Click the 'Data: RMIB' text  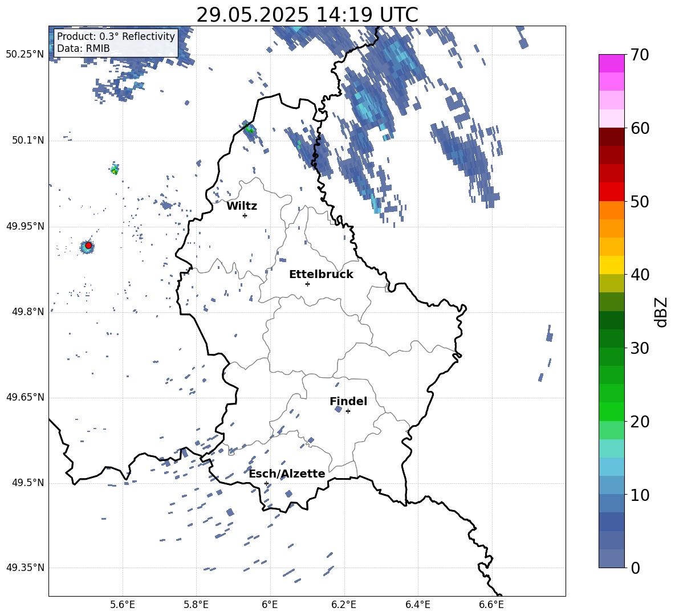click(83, 48)
